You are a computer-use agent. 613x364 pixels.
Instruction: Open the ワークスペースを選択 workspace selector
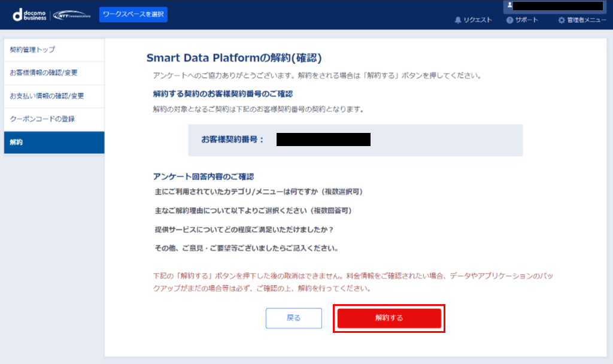point(133,14)
